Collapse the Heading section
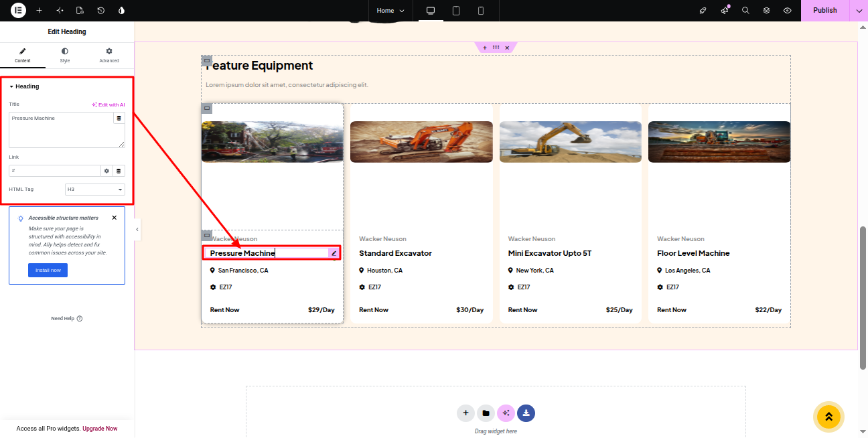The height and width of the screenshot is (438, 868). [x=24, y=86]
